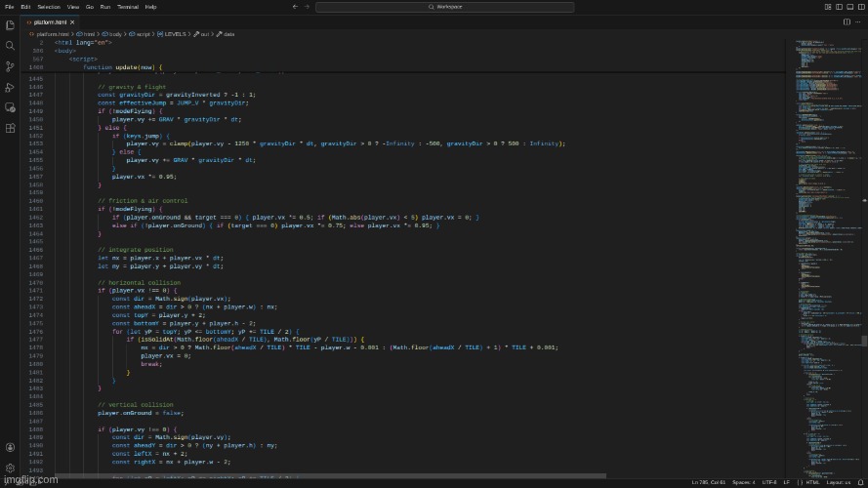Open the Terminal menu
Screen dimensions: 868x488
coord(129,6)
